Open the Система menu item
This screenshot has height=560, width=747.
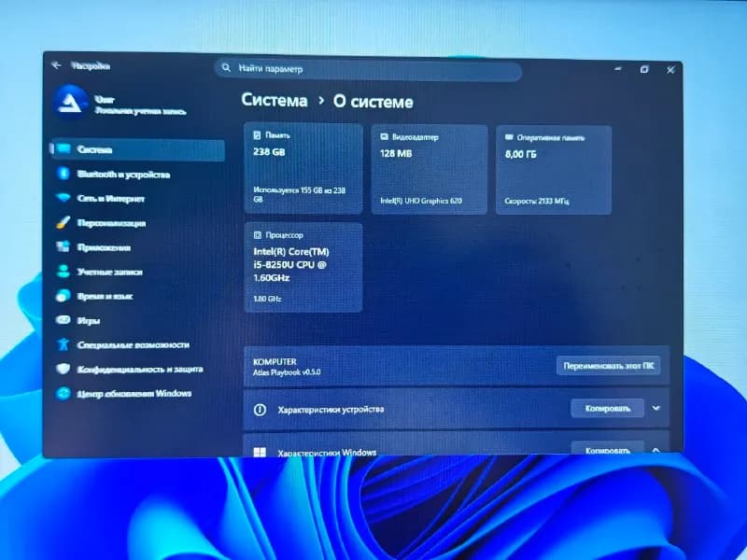(x=137, y=149)
